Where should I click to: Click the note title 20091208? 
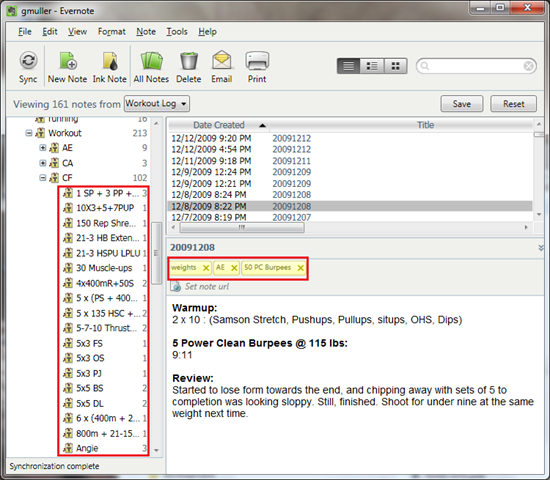click(x=192, y=248)
